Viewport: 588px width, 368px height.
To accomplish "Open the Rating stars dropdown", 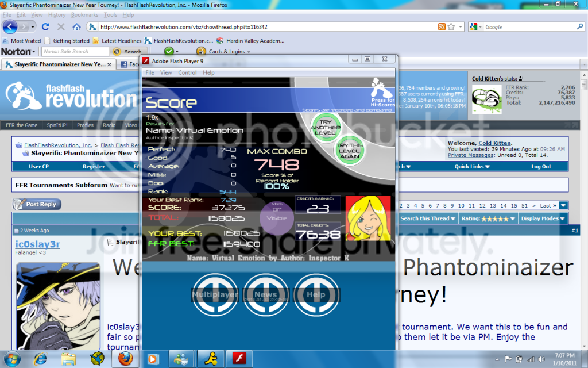I will coord(488,218).
